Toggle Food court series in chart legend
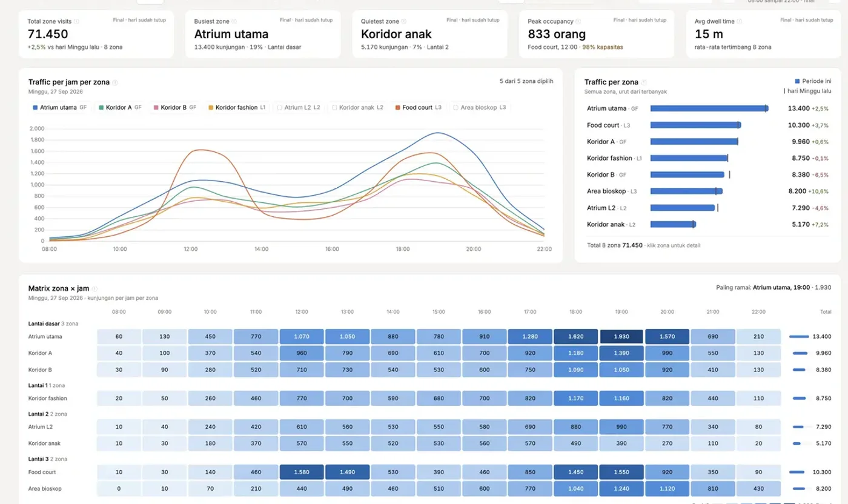 419,107
